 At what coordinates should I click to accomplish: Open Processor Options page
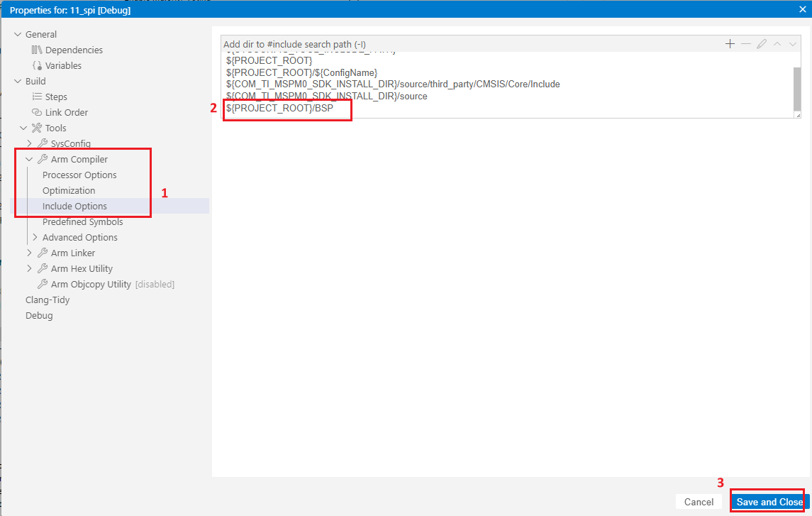coord(79,175)
